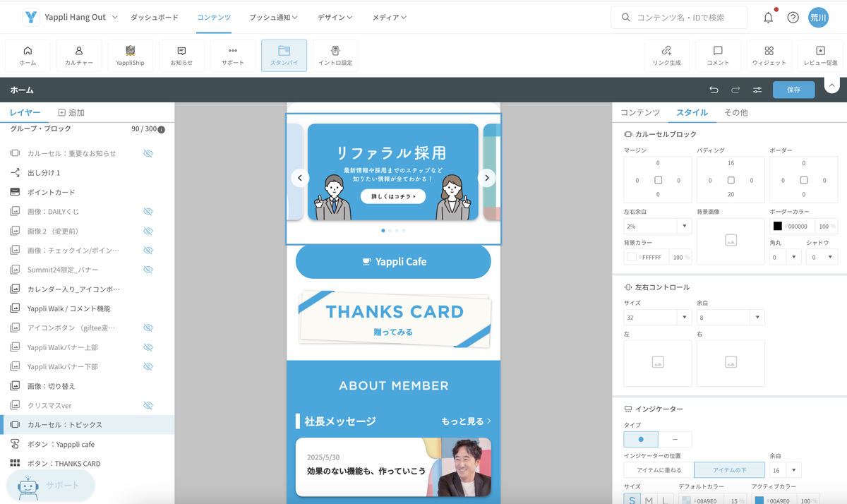Open the ウィジェット tool
Viewport: 847px width, 504px height.
pos(769,55)
